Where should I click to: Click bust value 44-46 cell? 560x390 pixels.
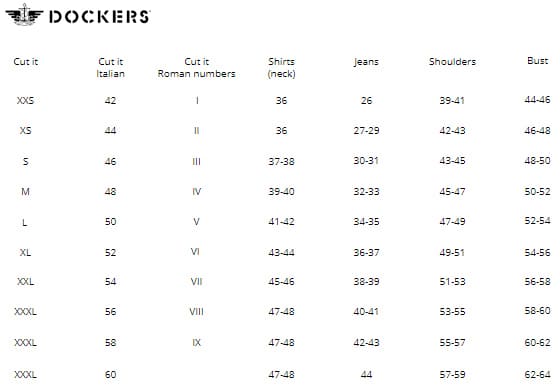538,100
